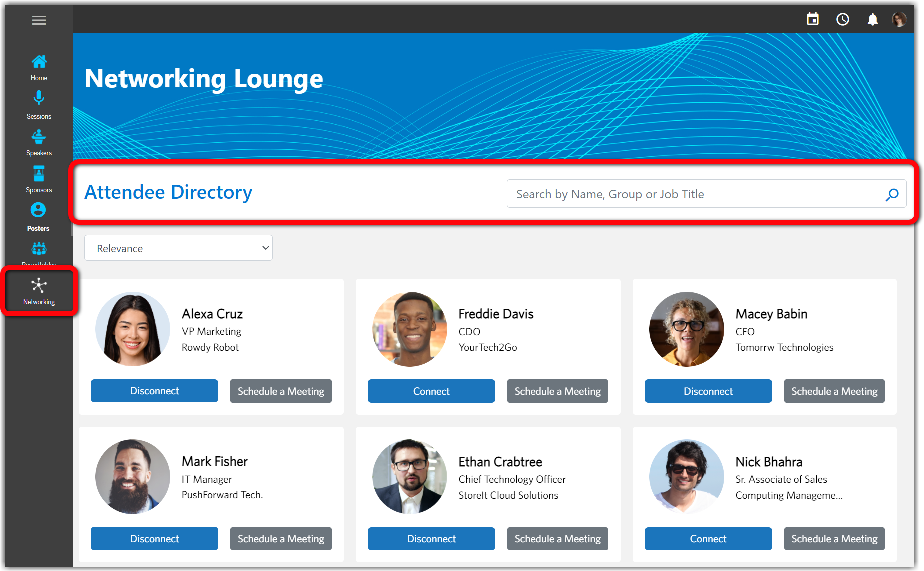
Task: Open notifications bell icon
Action: pos(872,19)
